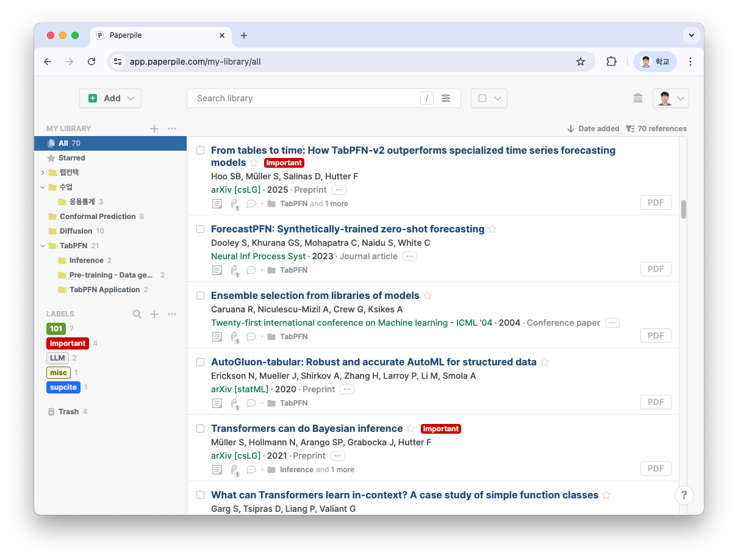Create a new label with plus icon

pyautogui.click(x=154, y=314)
